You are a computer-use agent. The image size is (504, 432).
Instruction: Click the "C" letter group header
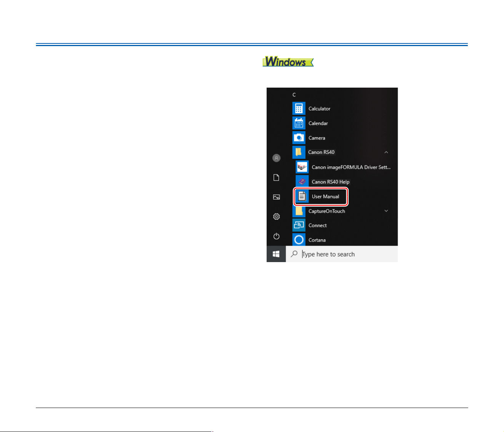[294, 94]
